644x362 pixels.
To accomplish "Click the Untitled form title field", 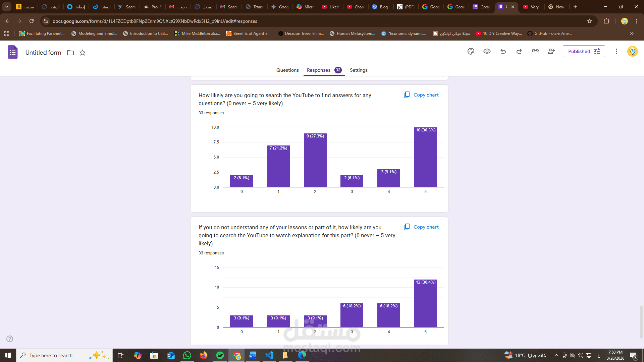I will tap(43, 53).
